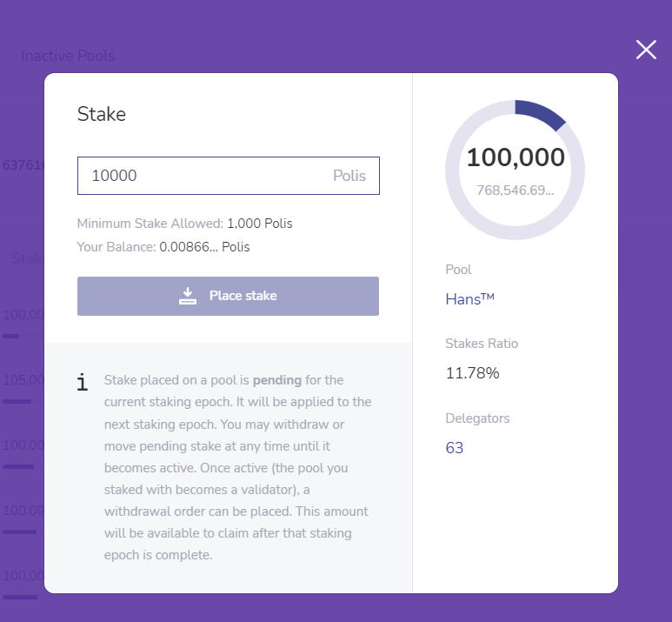Click the Stake dialog heading
The height and width of the screenshot is (622, 672).
102,114
